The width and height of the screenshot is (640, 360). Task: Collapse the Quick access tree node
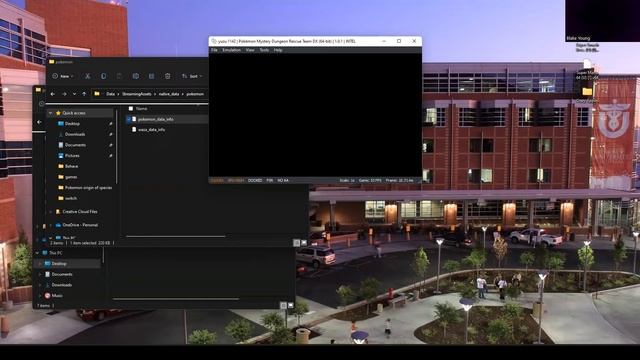click(51, 113)
